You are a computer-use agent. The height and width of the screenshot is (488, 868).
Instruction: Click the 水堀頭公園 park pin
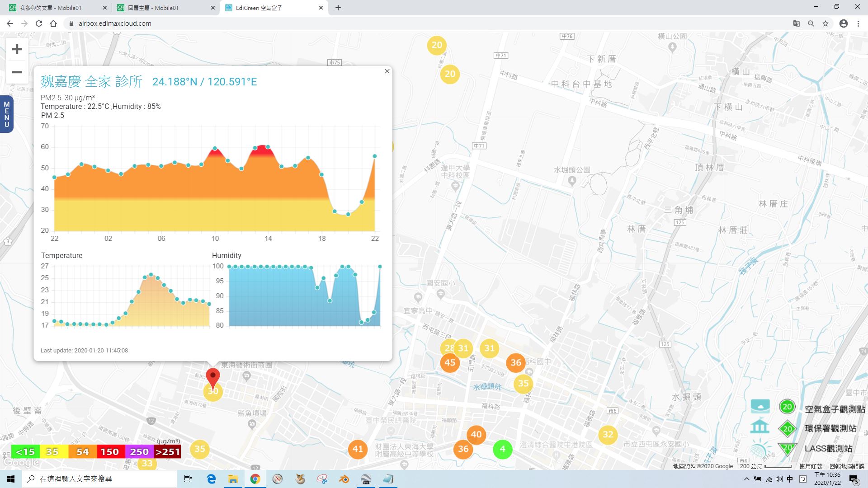click(x=572, y=181)
